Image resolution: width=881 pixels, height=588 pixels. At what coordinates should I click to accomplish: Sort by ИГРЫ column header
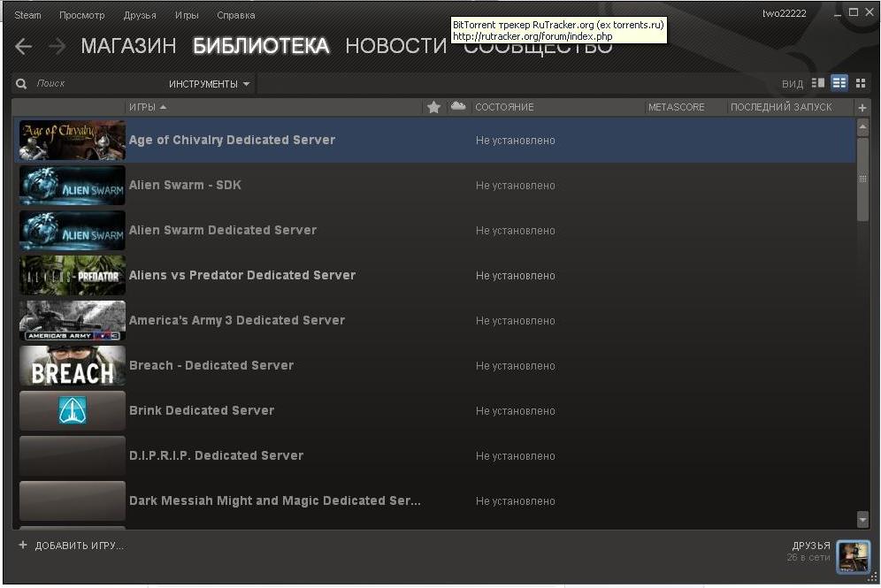pos(147,107)
